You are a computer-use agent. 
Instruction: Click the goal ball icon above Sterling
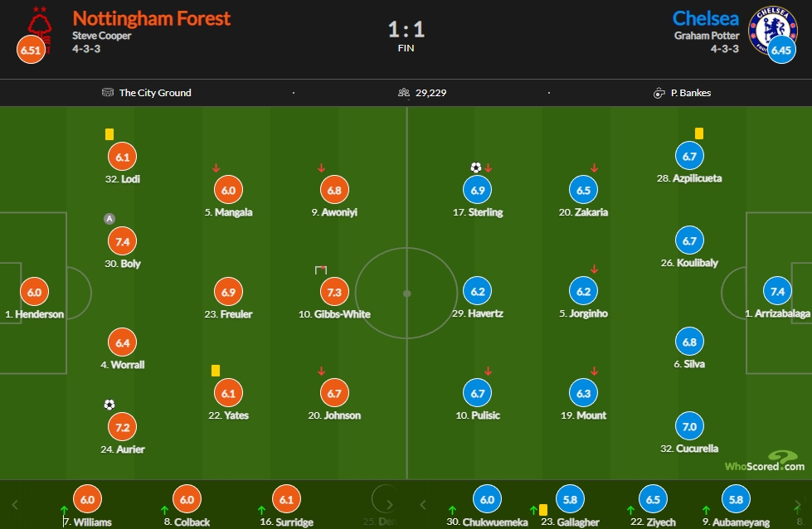[x=476, y=167]
